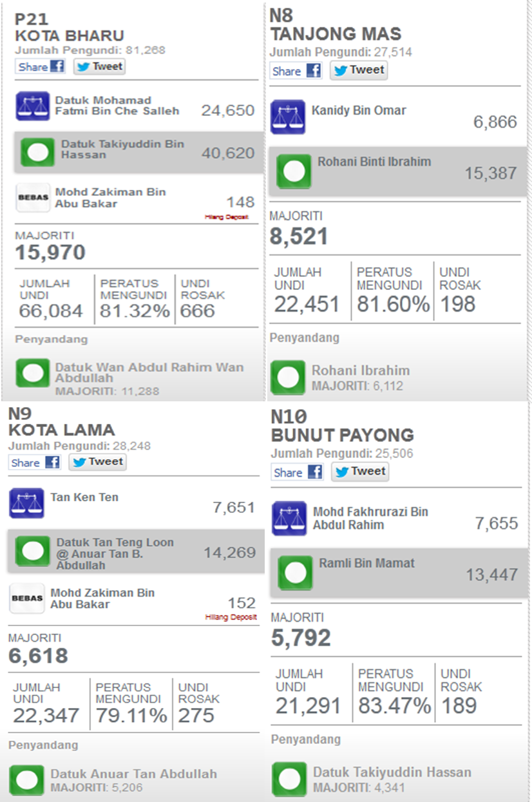The width and height of the screenshot is (532, 802).
Task: Click the BEBAS logo in the Kota Lama panel
Action: [x=27, y=598]
